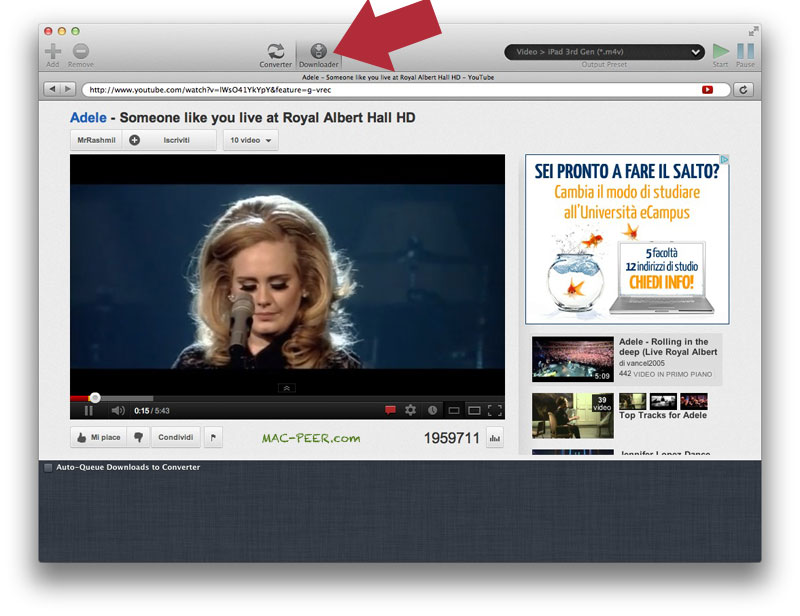Open video quality settings gear
Image resolution: width=800 pixels, height=616 pixels.
coord(410,410)
